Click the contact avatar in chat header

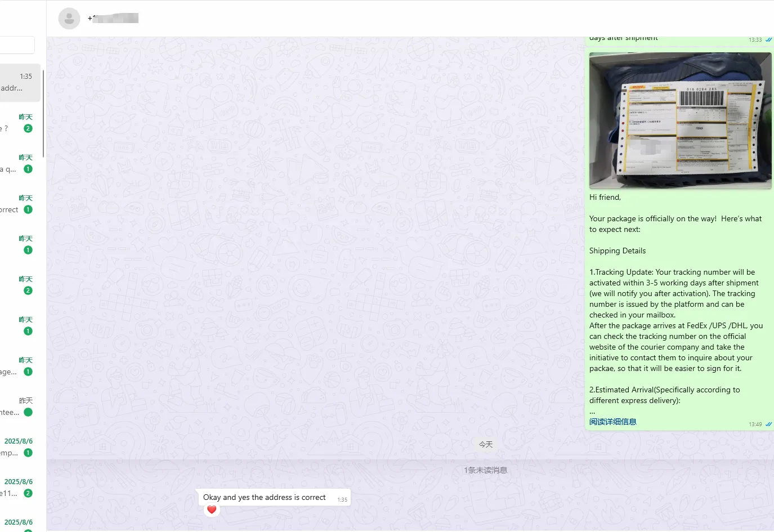pos(69,19)
